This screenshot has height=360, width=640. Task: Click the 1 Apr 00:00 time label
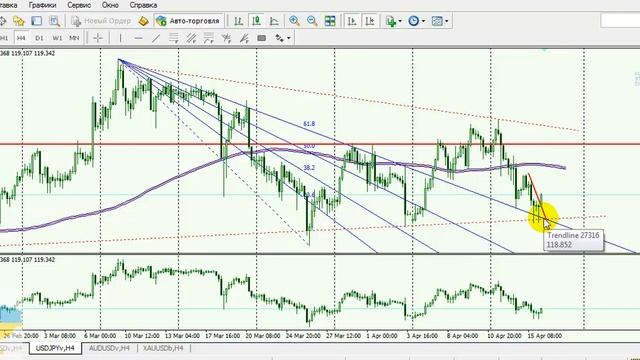point(382,336)
